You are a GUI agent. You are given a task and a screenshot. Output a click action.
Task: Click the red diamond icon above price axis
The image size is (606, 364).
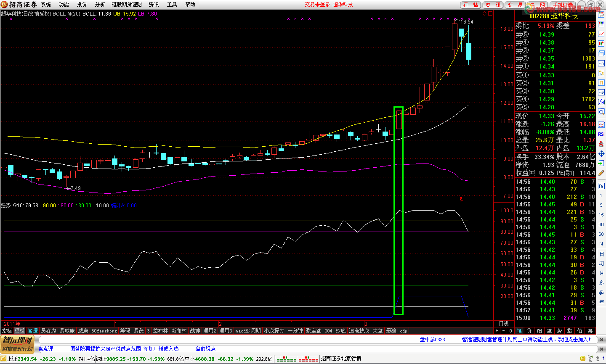484,14
